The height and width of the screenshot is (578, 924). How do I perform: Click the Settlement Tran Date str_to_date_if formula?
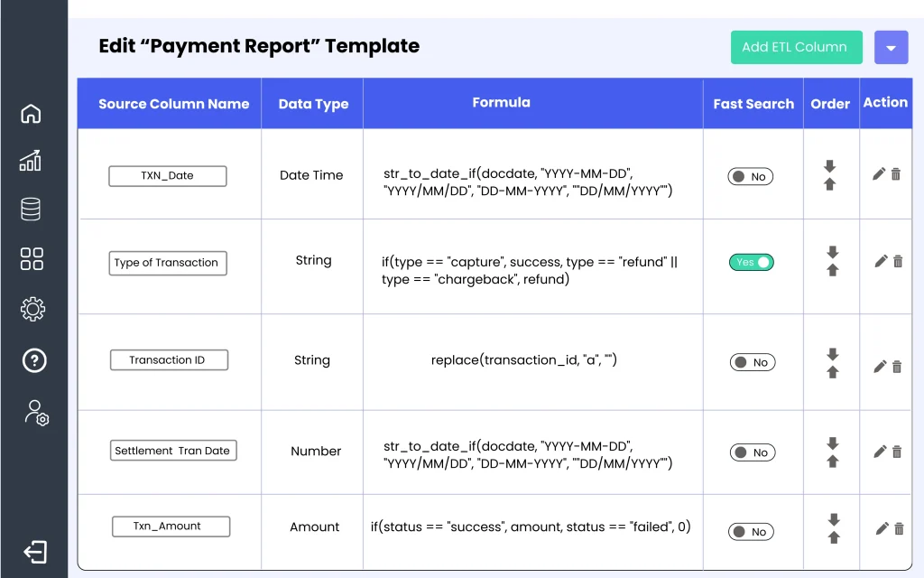coord(527,455)
